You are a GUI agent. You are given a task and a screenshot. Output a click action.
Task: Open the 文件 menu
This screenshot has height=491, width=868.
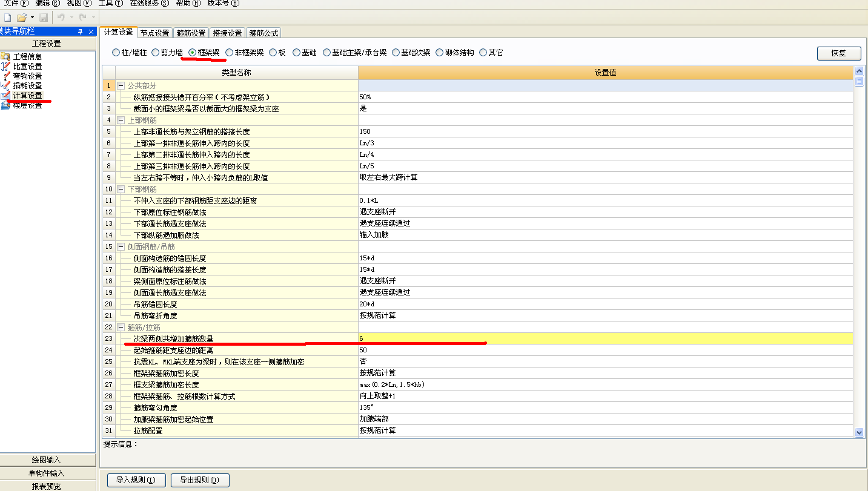point(15,3)
